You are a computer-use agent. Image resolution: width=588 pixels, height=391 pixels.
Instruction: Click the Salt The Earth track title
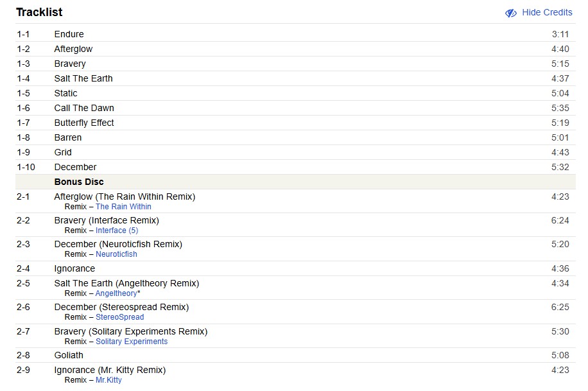coord(83,78)
